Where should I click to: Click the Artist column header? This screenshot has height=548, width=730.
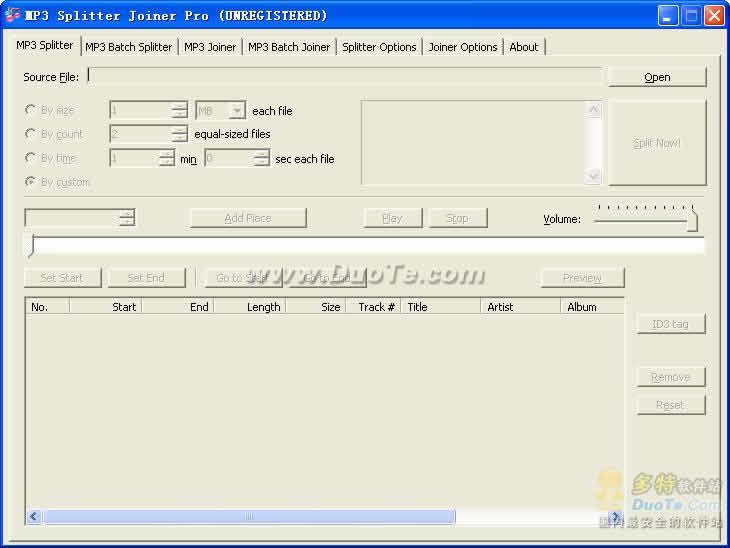[x=520, y=307]
